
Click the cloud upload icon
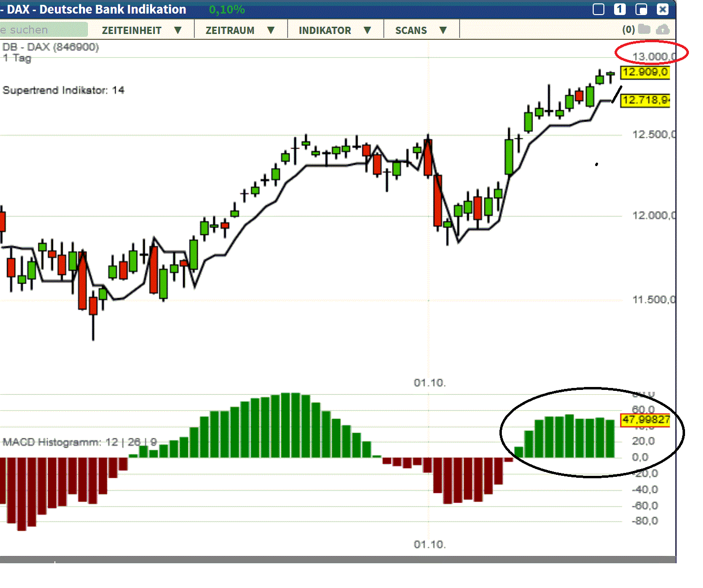663,30
